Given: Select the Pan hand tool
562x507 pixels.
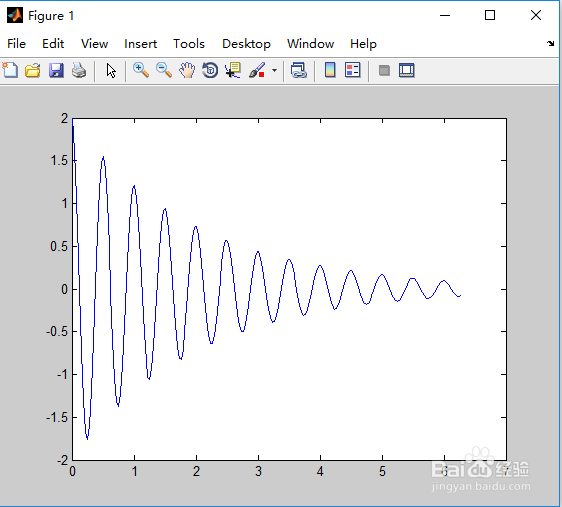Looking at the screenshot, I should click(187, 70).
